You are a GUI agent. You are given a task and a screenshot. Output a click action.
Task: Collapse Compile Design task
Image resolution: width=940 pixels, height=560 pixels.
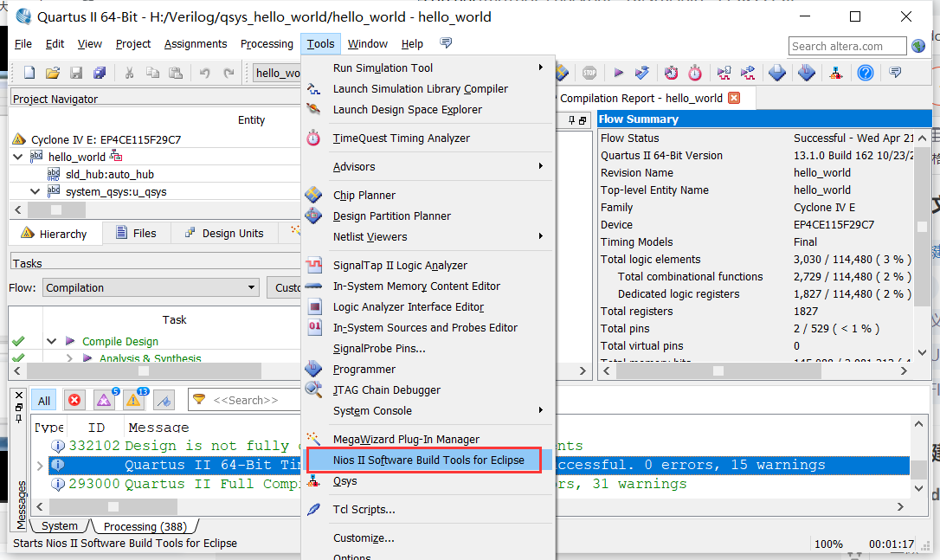(52, 341)
